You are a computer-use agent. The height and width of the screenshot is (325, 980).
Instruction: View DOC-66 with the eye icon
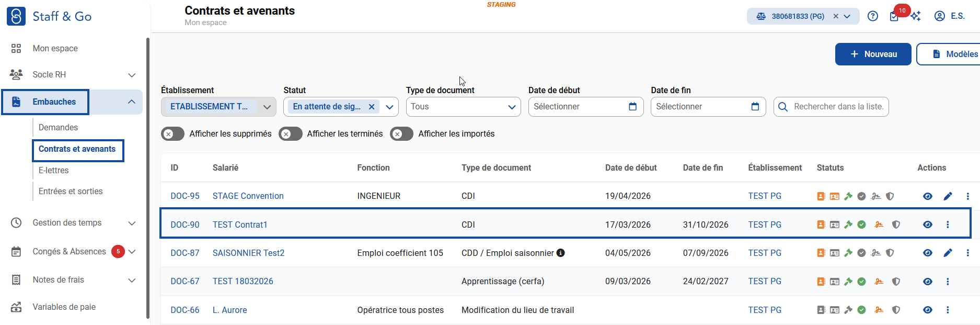pyautogui.click(x=928, y=310)
